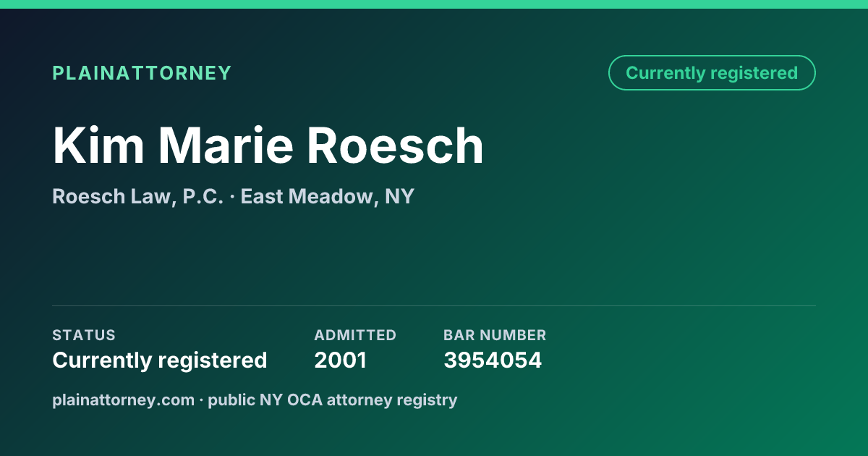Viewport: 868px width, 456px height.
Task: Select the Currently registered value under STATUS
Action: point(160,360)
